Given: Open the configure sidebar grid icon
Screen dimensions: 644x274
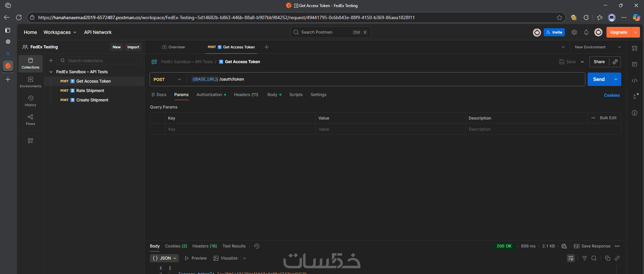Looking at the screenshot, I should [31, 141].
